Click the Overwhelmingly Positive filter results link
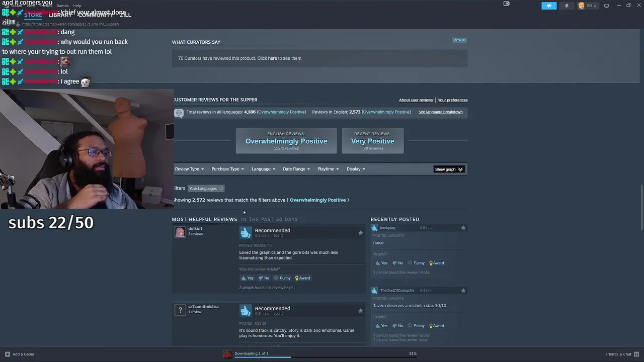The width and height of the screenshot is (644, 362). pyautogui.click(x=317, y=200)
